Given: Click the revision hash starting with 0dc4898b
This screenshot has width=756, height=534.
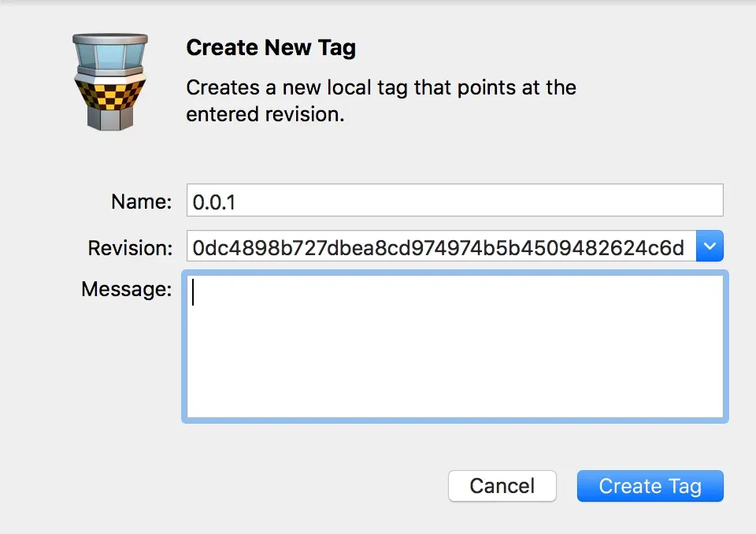Looking at the screenshot, I should coord(439,248).
